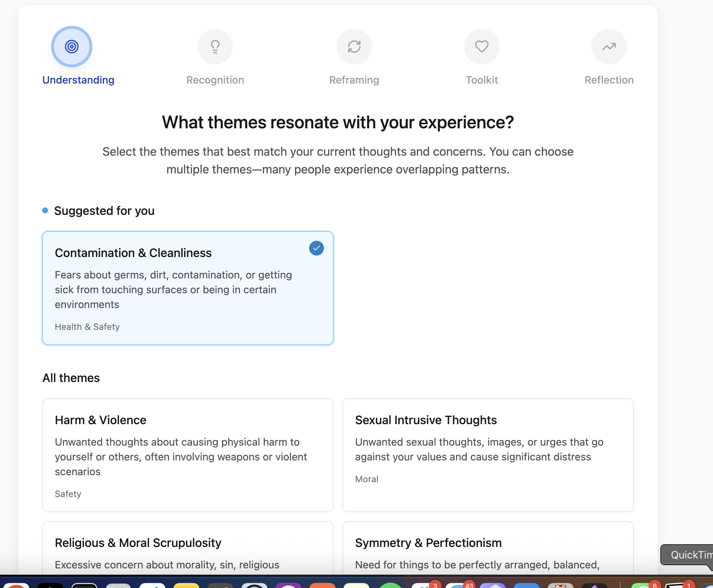Go to the Reframing step label

(x=354, y=80)
